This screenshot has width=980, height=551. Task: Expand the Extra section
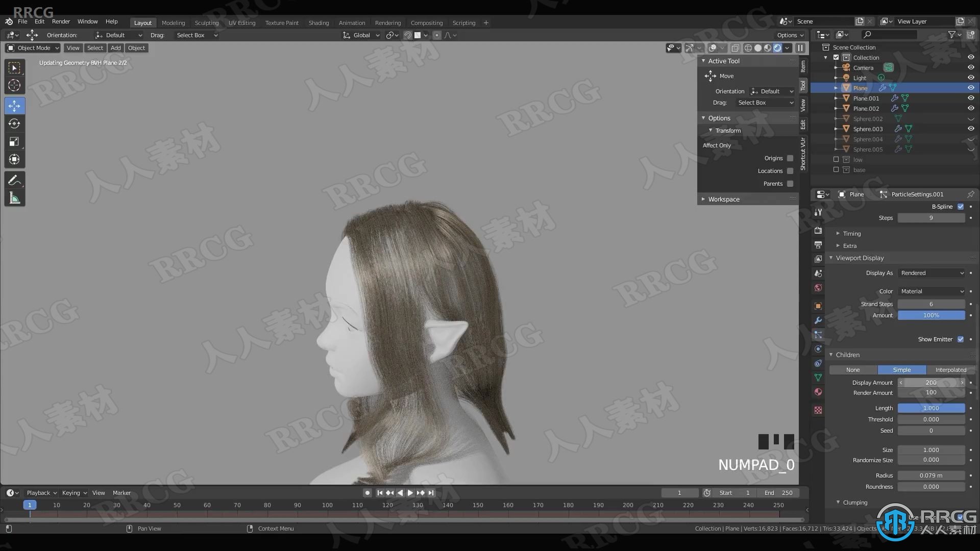click(850, 245)
